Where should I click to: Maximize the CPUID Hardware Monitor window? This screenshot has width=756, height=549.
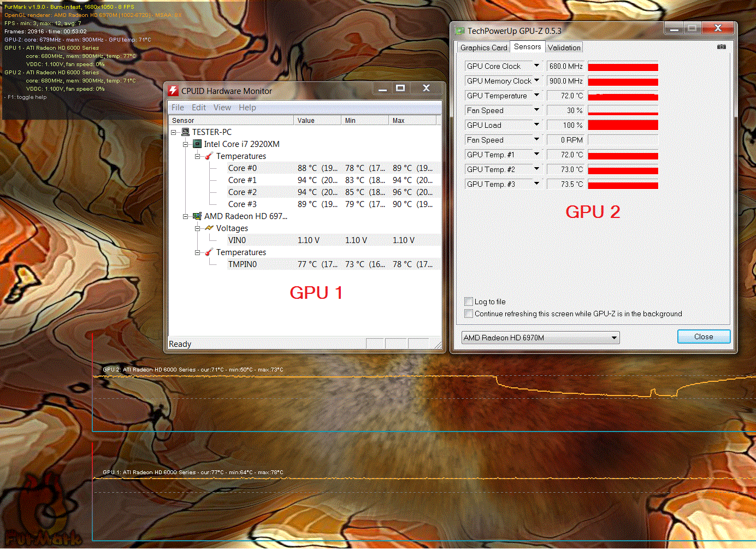click(x=400, y=88)
